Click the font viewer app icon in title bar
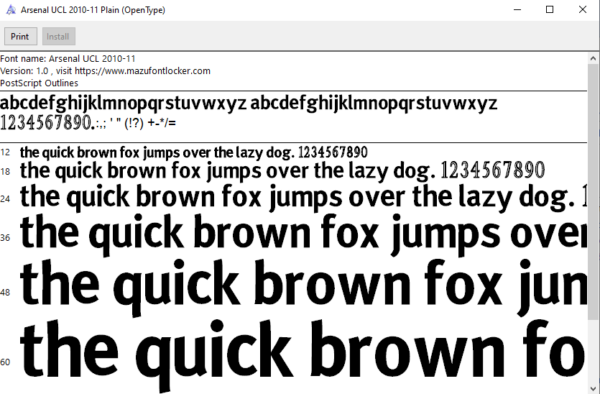Screen dimensions: 600x394 click(11, 10)
